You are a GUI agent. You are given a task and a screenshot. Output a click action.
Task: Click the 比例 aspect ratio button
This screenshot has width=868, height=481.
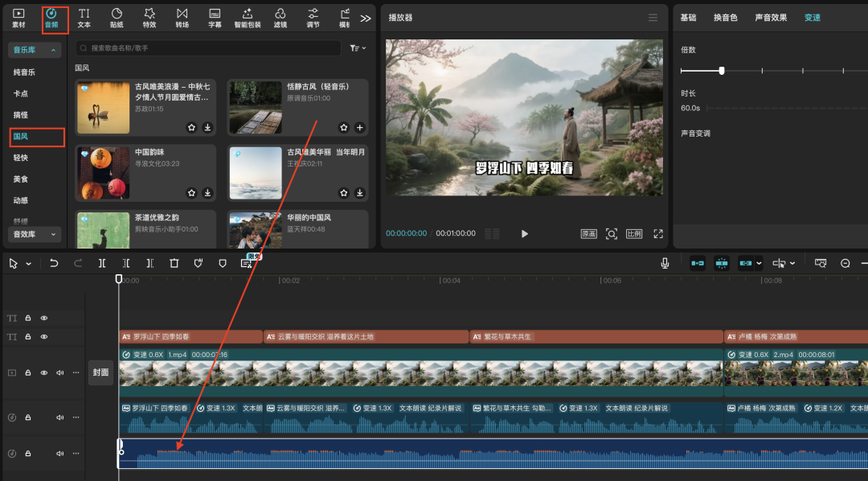pos(634,234)
